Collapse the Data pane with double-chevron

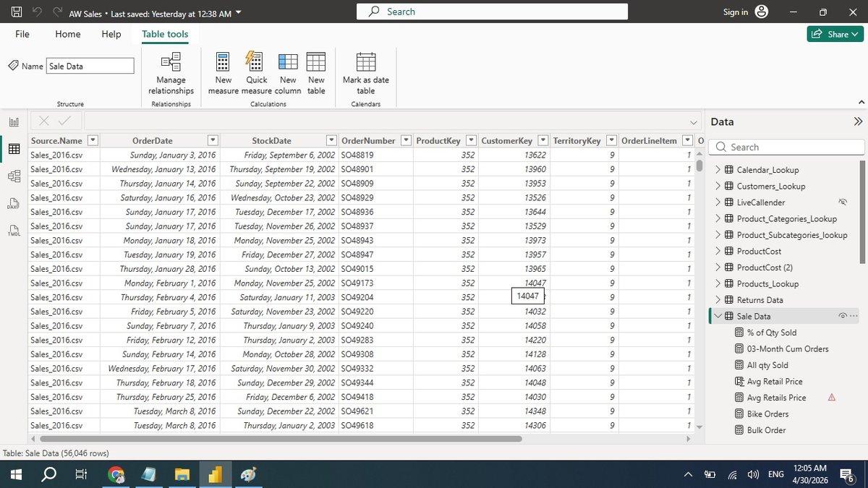(x=858, y=121)
